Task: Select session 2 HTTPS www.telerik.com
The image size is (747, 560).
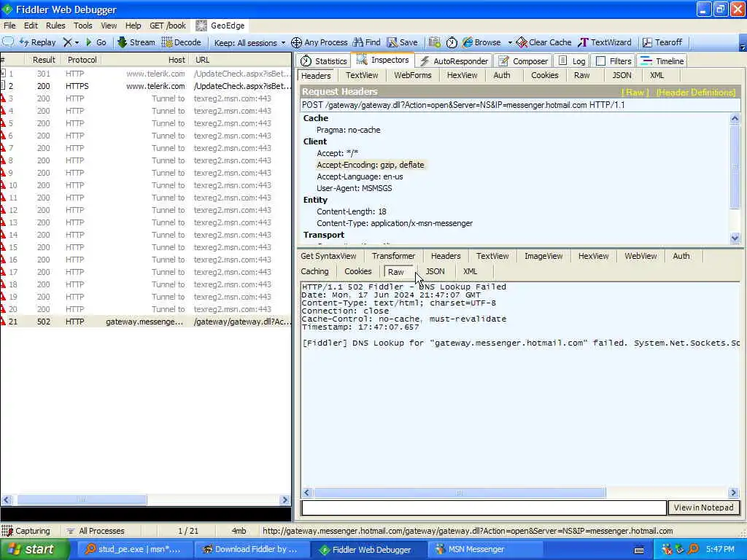Action: [145, 86]
